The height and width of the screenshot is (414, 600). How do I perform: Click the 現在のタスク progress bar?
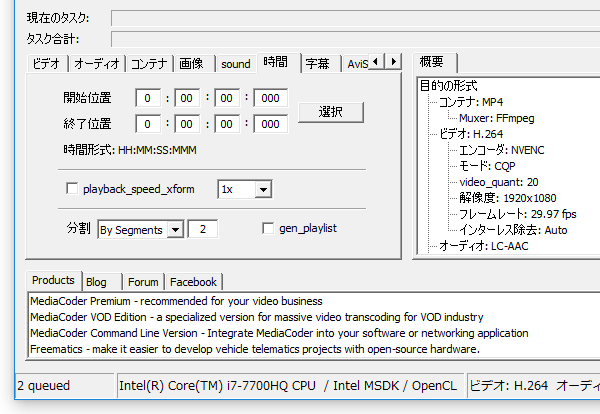tap(355, 18)
